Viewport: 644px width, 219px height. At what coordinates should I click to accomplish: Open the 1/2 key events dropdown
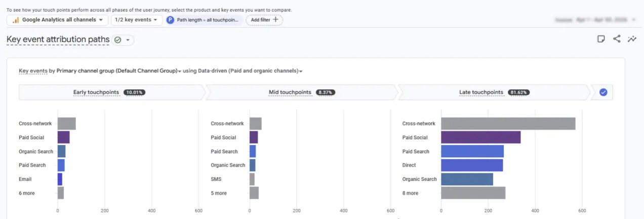click(137, 20)
